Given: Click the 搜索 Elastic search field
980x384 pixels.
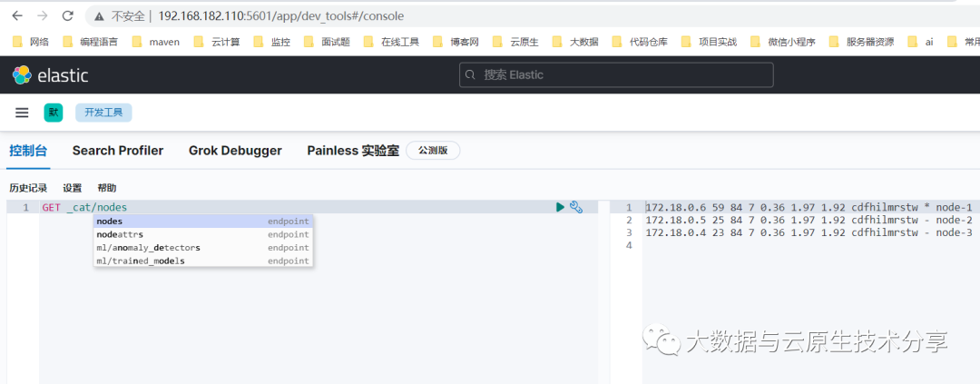Looking at the screenshot, I should pos(616,74).
